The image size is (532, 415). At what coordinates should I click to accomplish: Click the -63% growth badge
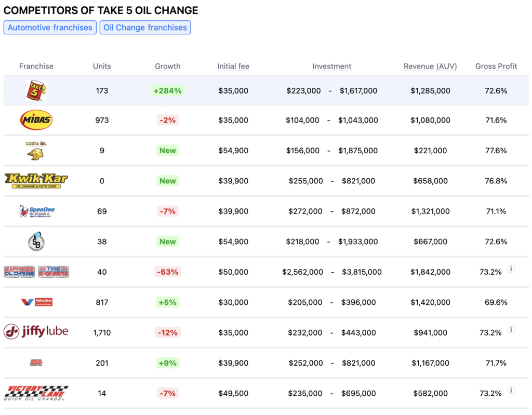pos(168,272)
